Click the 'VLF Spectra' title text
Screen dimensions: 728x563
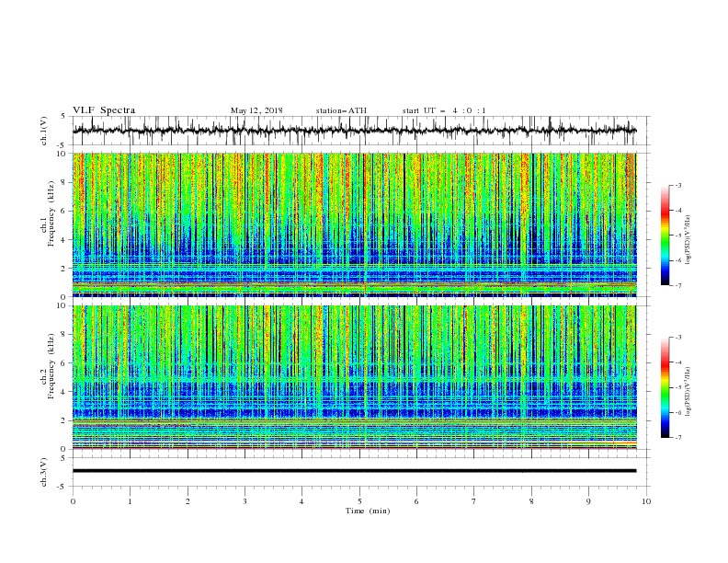coord(104,110)
